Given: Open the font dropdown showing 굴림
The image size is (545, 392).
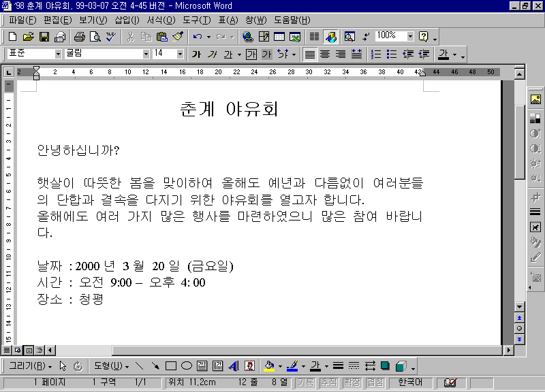Looking at the screenshot, I should click(146, 54).
